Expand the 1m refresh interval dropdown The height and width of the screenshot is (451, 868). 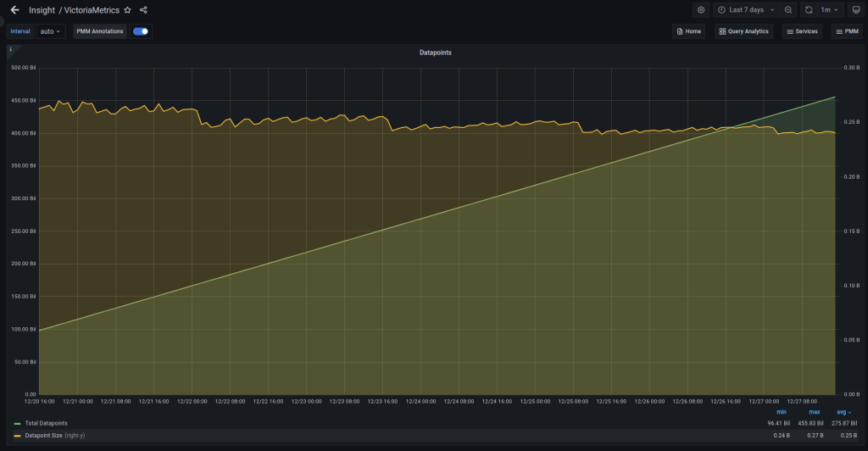click(x=831, y=10)
